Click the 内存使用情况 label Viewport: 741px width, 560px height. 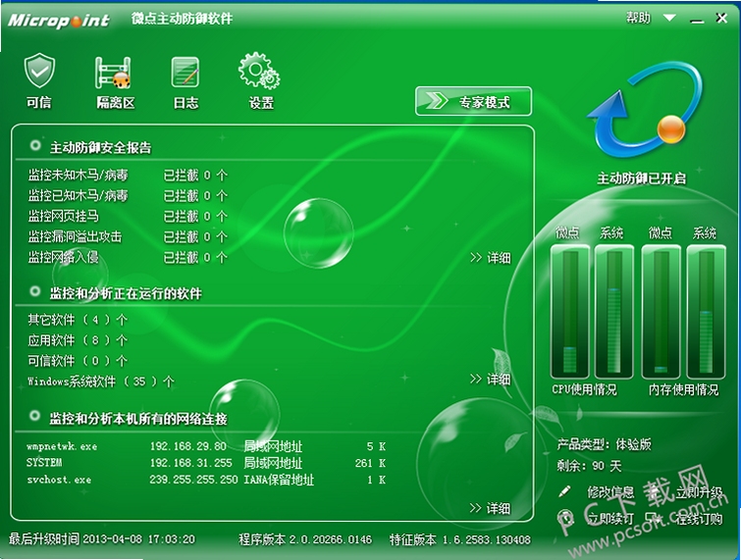point(683,389)
